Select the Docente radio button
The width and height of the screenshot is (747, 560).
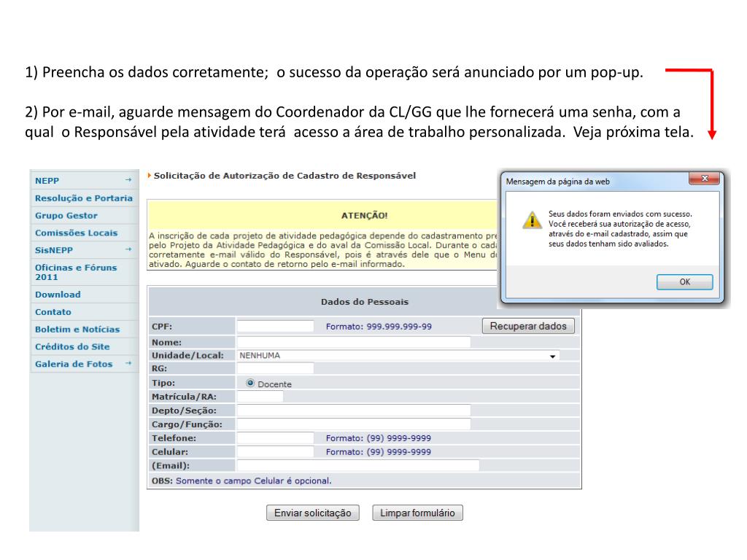pyautogui.click(x=250, y=384)
